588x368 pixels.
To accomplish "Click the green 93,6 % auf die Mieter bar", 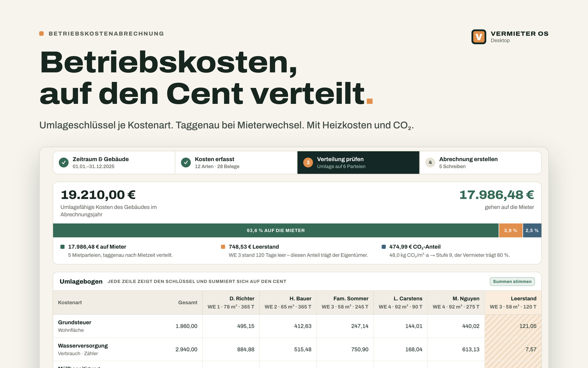I will [276, 230].
